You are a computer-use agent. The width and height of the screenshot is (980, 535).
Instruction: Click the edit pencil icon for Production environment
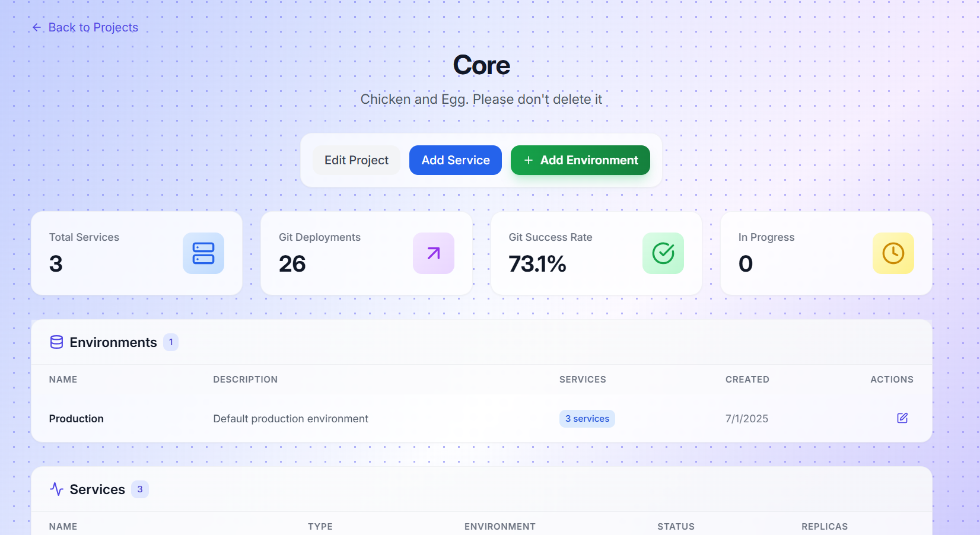click(x=902, y=418)
